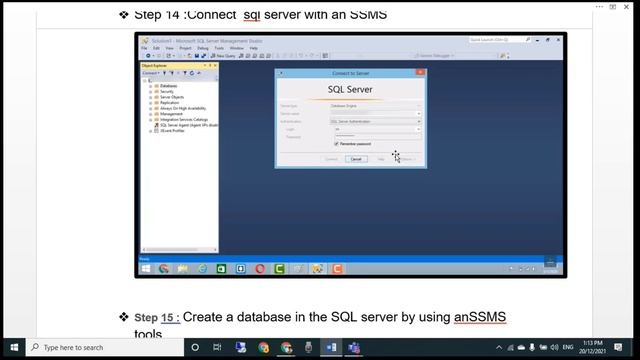Open the Help menu in SSMS
Screen dimensions: 640x360
[253, 48]
